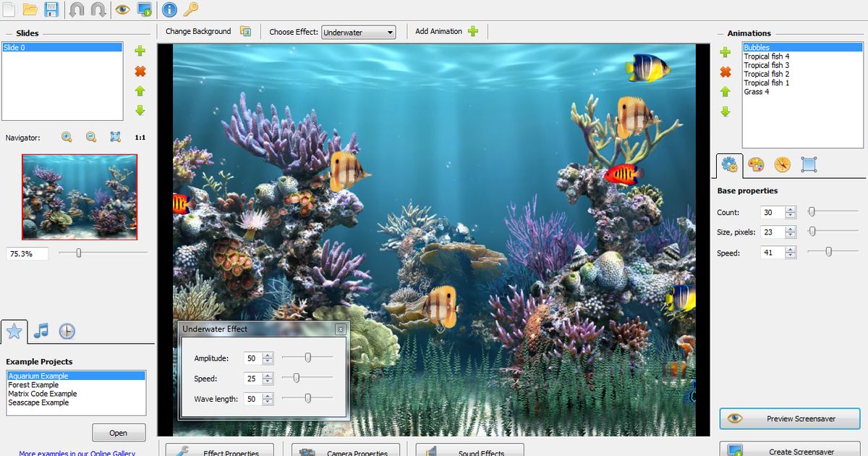Select Forest Example project

point(33,384)
